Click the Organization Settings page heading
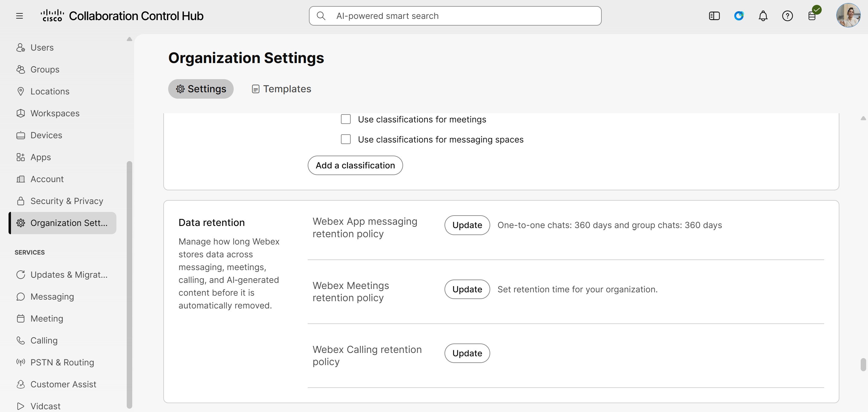868x412 pixels. point(246,58)
